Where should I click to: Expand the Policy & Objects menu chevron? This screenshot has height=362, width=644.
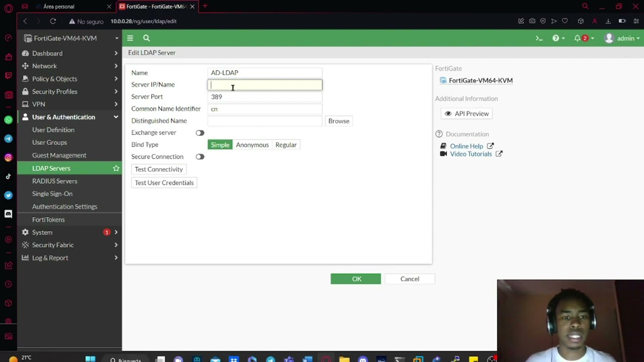point(116,79)
